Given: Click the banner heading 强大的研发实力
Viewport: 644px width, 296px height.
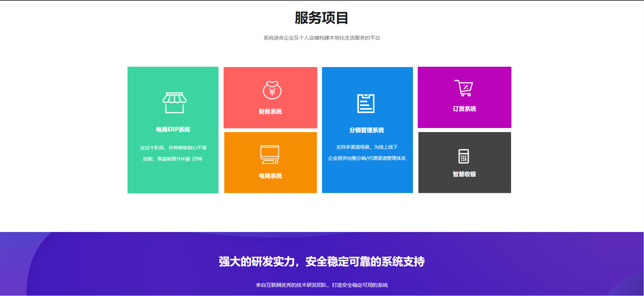Looking at the screenshot, I should point(322,261).
